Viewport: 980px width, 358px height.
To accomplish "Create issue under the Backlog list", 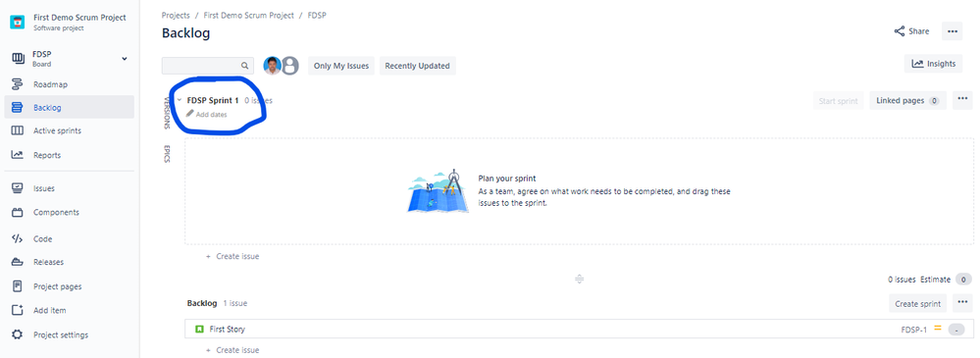I will 232,350.
